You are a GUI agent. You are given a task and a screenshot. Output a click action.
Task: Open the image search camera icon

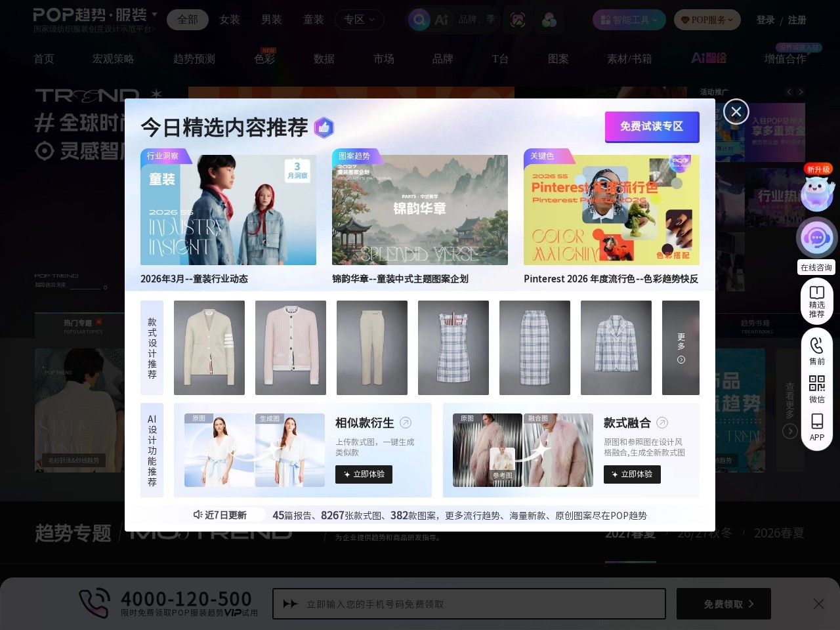(x=518, y=20)
